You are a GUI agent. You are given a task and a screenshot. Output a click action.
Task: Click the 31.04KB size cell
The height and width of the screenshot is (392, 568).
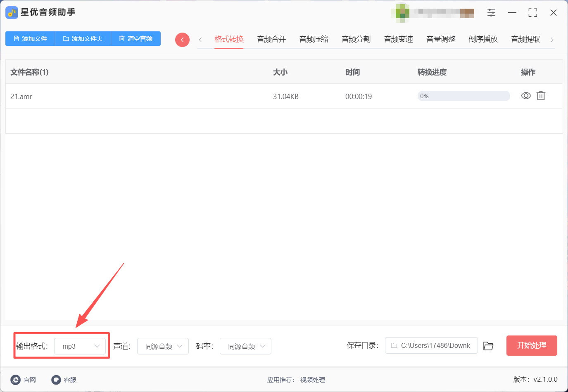click(286, 97)
